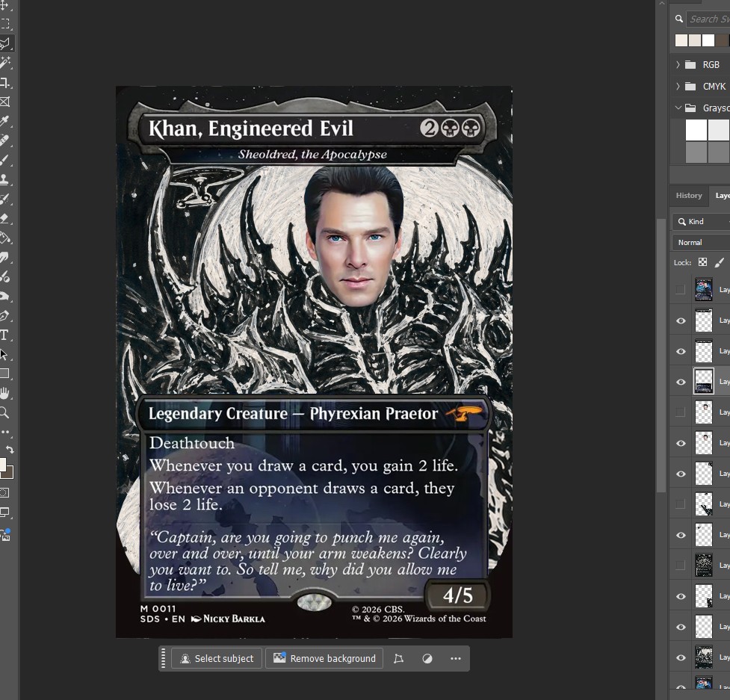This screenshot has width=730, height=700.
Task: Click the Remove background button
Action: coord(324,659)
